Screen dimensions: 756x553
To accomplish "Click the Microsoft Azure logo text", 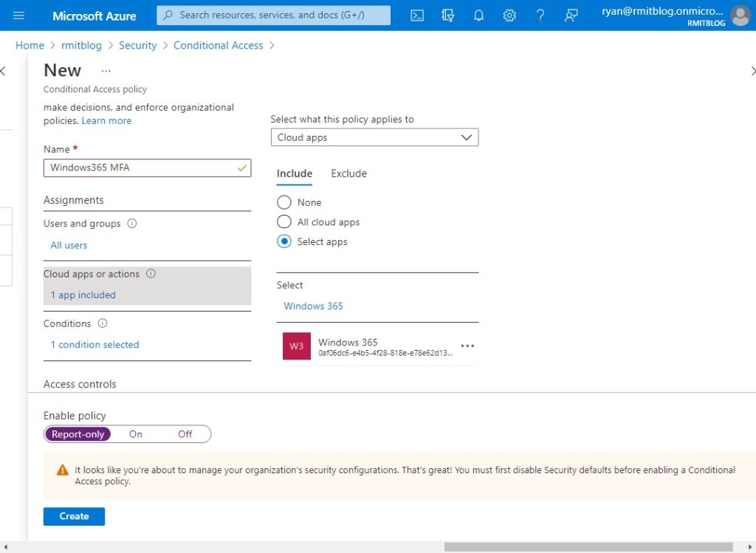I will [94, 16].
